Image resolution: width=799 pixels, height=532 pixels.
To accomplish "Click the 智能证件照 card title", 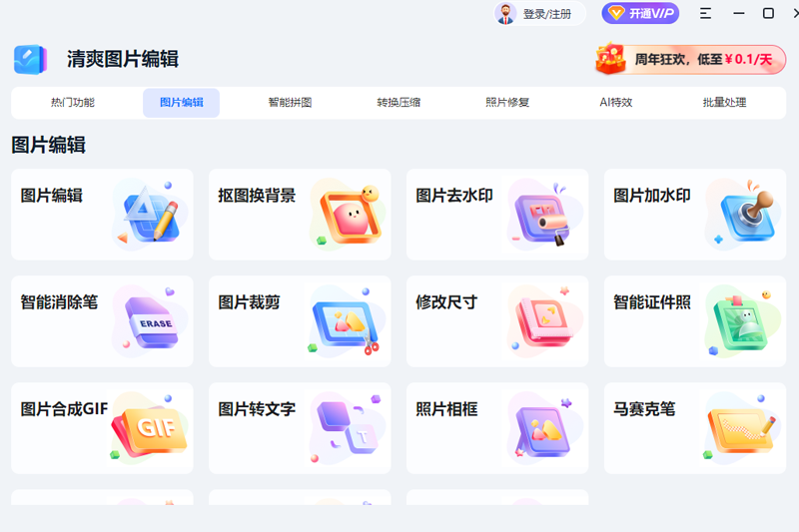I will click(652, 302).
